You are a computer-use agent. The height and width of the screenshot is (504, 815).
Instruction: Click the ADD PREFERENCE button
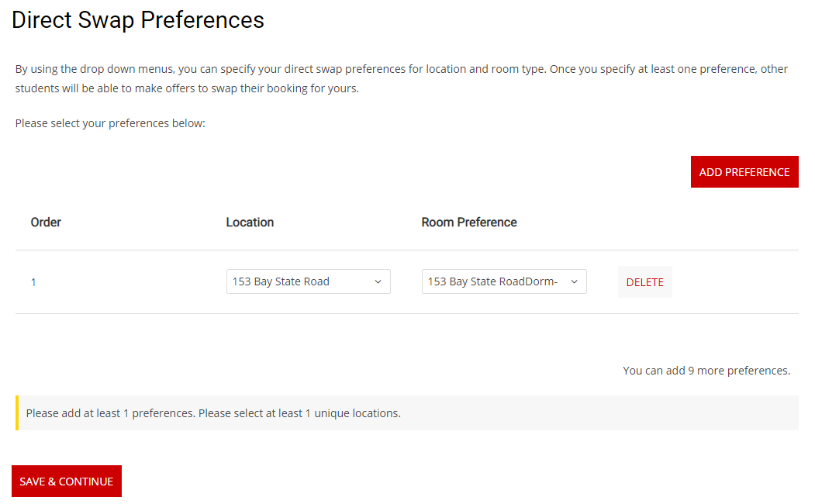coord(744,172)
